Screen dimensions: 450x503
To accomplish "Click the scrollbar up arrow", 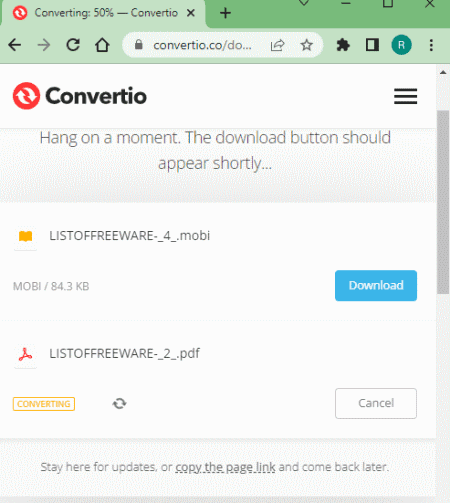I will pyautogui.click(x=443, y=72).
